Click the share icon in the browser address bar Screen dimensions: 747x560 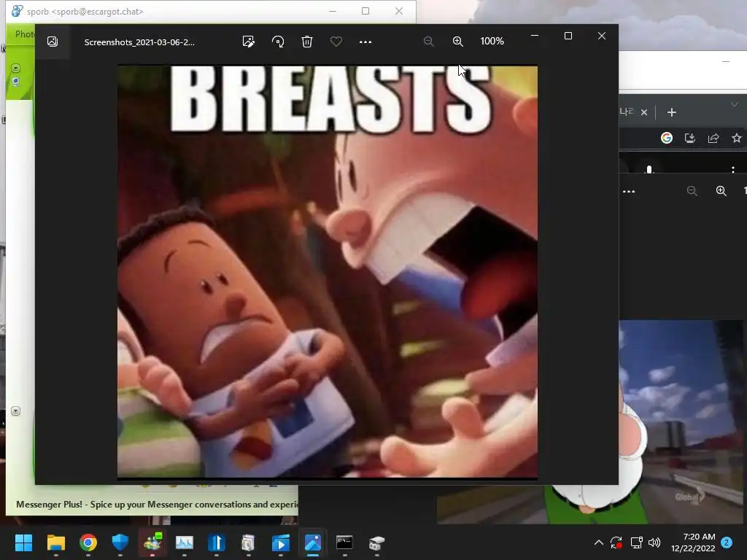click(x=713, y=138)
